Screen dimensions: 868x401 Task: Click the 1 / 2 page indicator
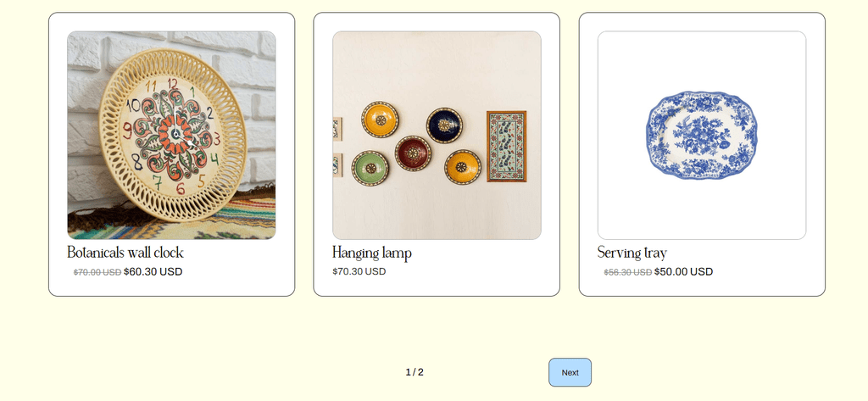coord(415,372)
